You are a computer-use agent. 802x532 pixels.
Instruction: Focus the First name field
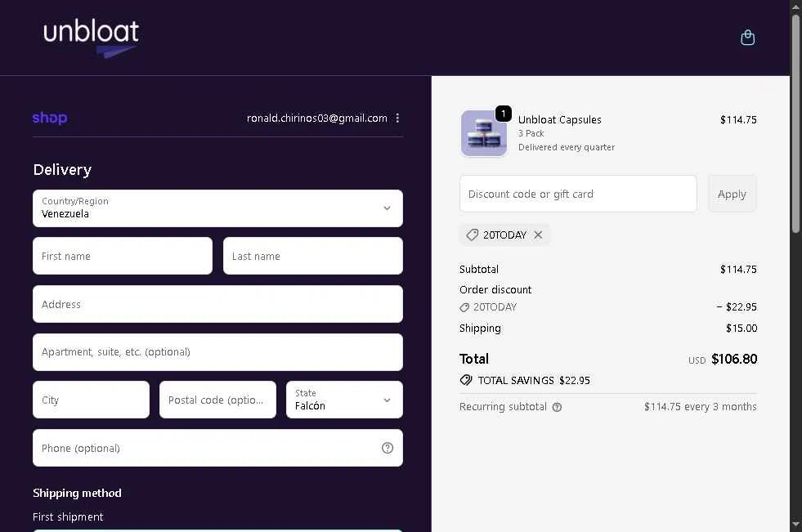123,256
